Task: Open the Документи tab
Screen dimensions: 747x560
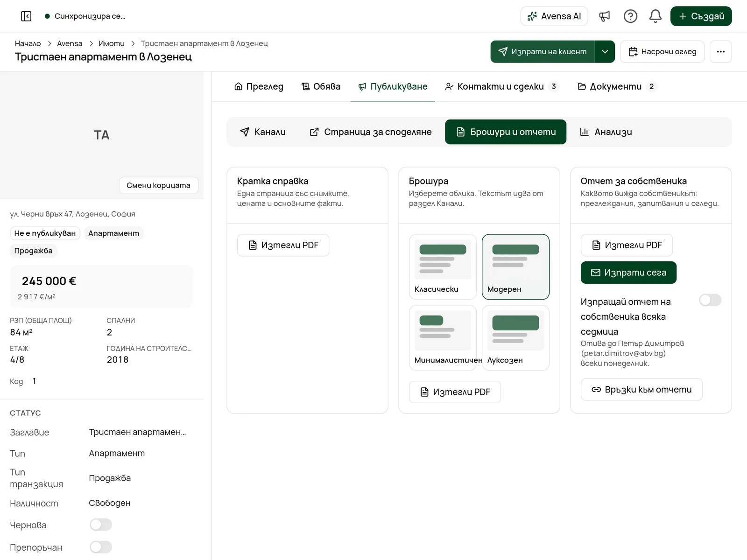Action: [x=618, y=86]
